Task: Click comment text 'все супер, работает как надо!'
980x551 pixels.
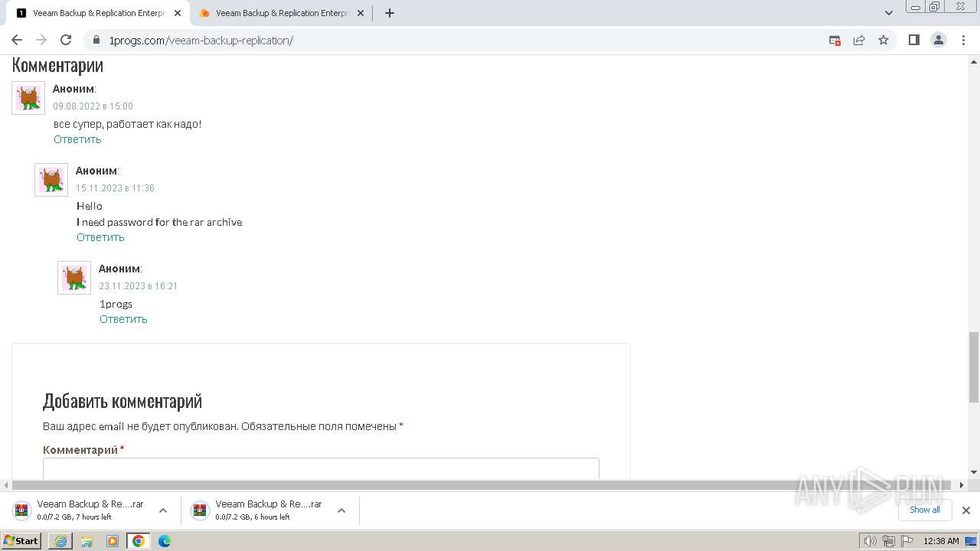Action: [x=128, y=124]
